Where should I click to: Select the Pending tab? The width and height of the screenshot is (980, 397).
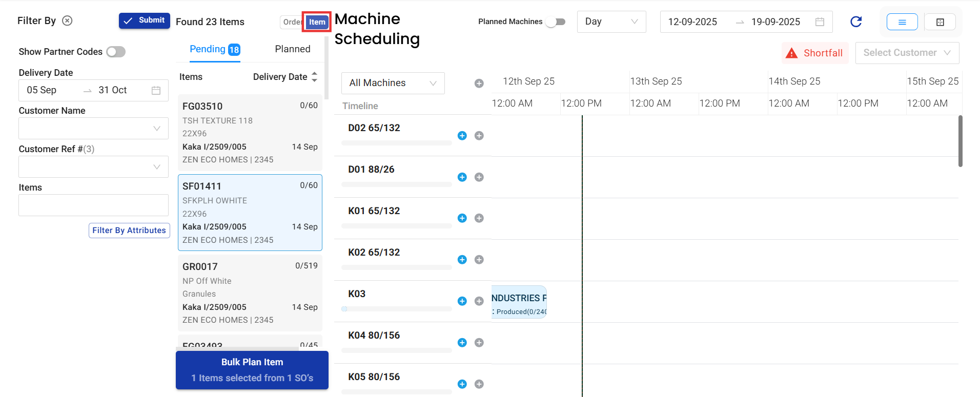(x=214, y=49)
